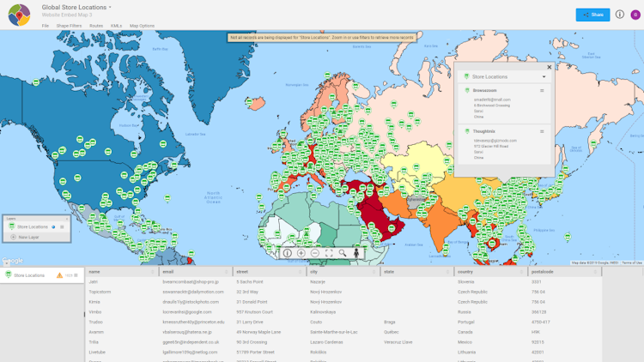Click the application logo in header
The height and width of the screenshot is (362, 644).
click(19, 15)
